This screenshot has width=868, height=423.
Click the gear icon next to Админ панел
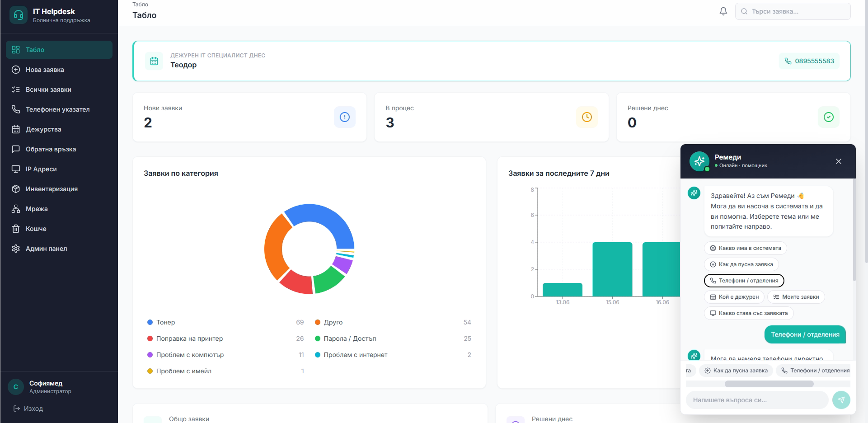coord(16,249)
